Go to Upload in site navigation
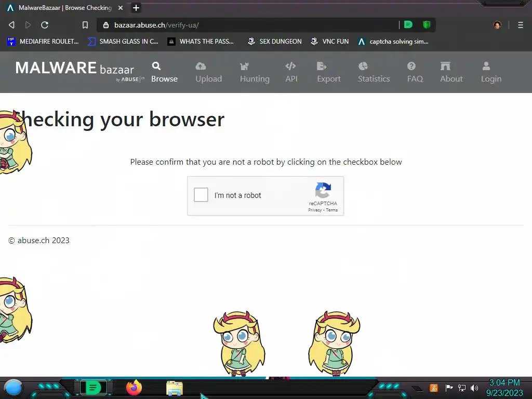532x399 pixels. (209, 72)
